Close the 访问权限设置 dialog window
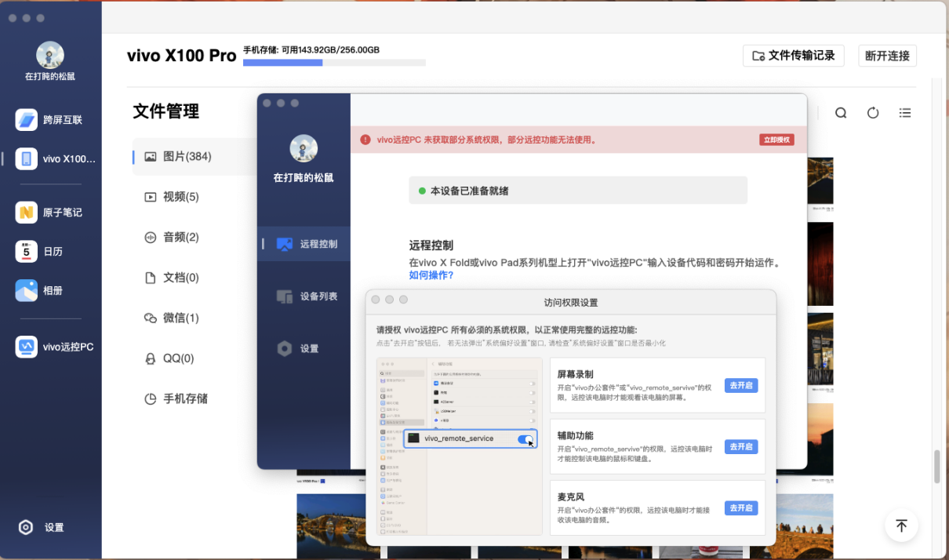This screenshot has width=949, height=560. 376,300
